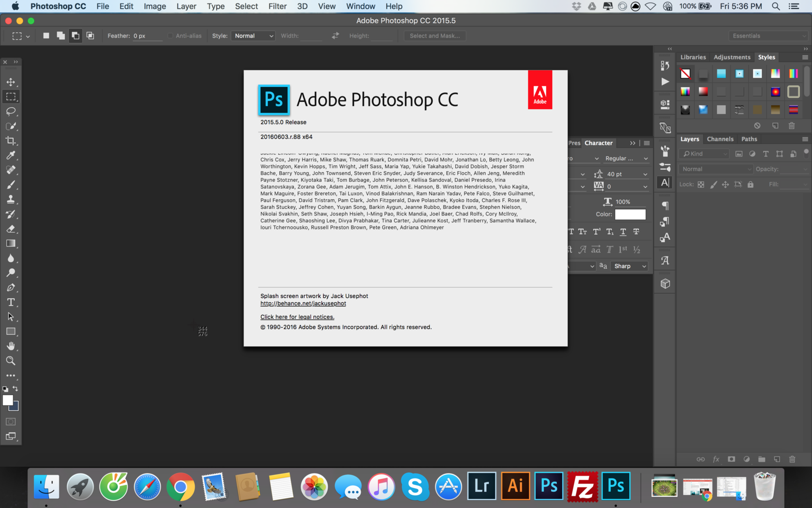The width and height of the screenshot is (812, 508).
Task: Open the layer blend mode Normal dropdown
Action: (716, 169)
